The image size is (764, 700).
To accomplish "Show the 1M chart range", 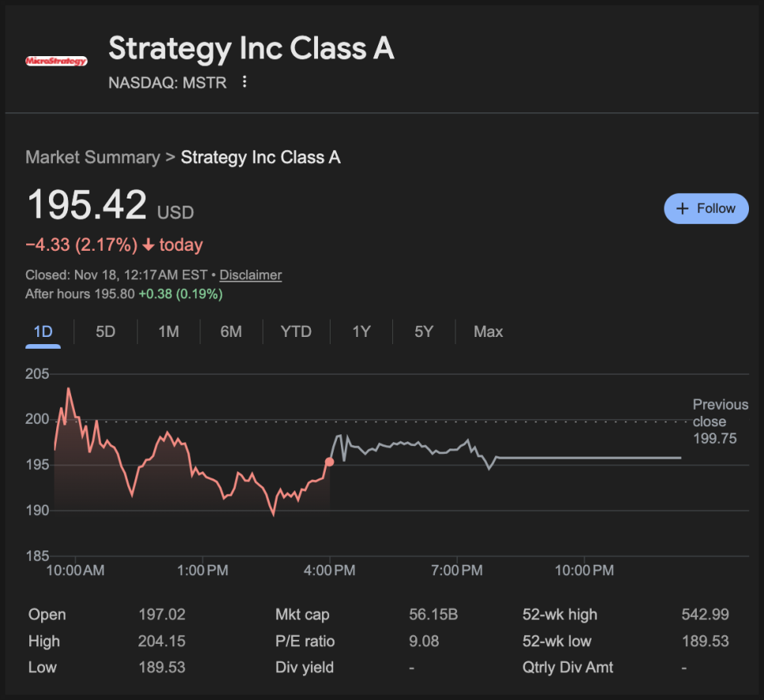I will click(168, 331).
